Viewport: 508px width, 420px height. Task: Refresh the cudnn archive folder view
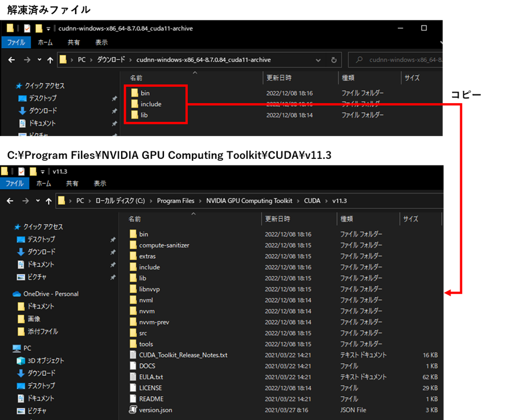coord(334,60)
